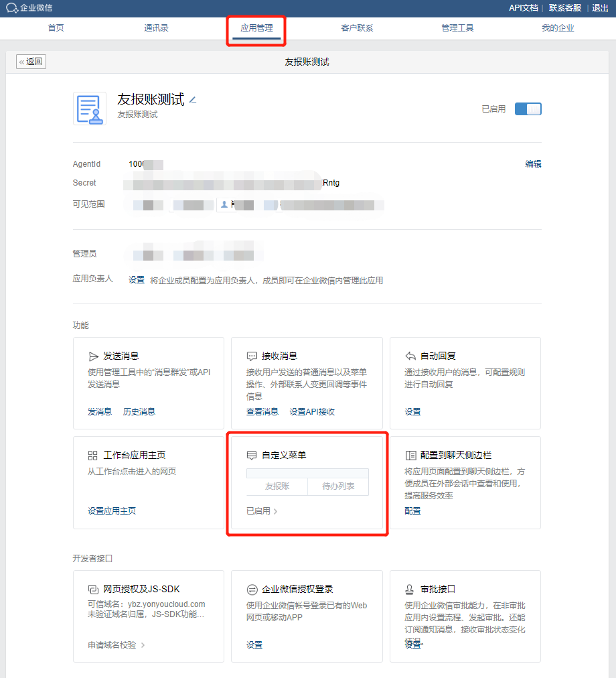Click the 友报账测试 app avatar icon
Screen dimensions: 616x678
[90, 109]
